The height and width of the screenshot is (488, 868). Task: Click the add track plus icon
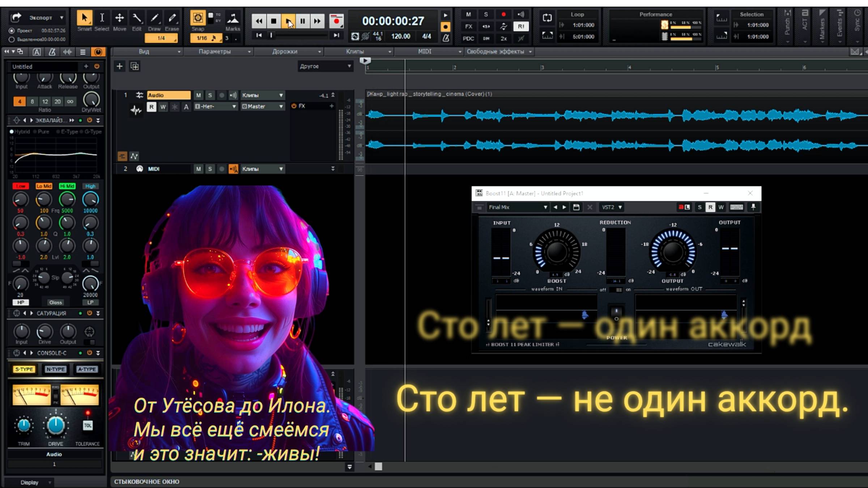(119, 66)
